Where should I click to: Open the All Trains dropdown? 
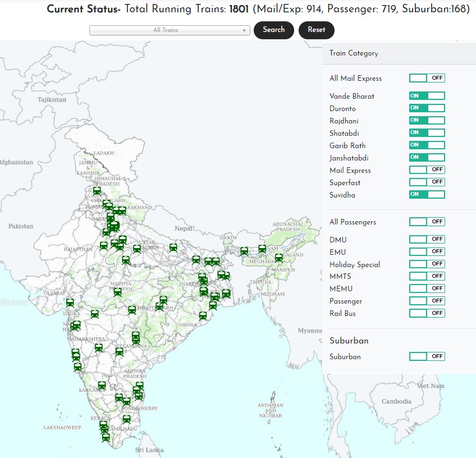click(x=170, y=30)
